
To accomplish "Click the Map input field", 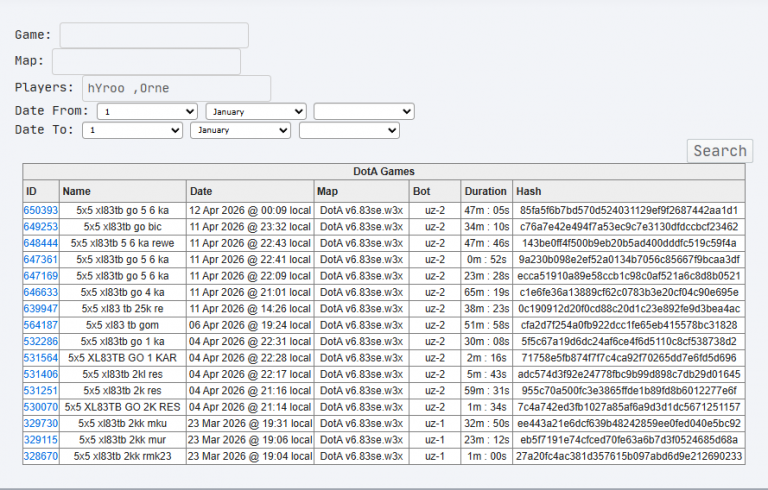I will click(146, 61).
